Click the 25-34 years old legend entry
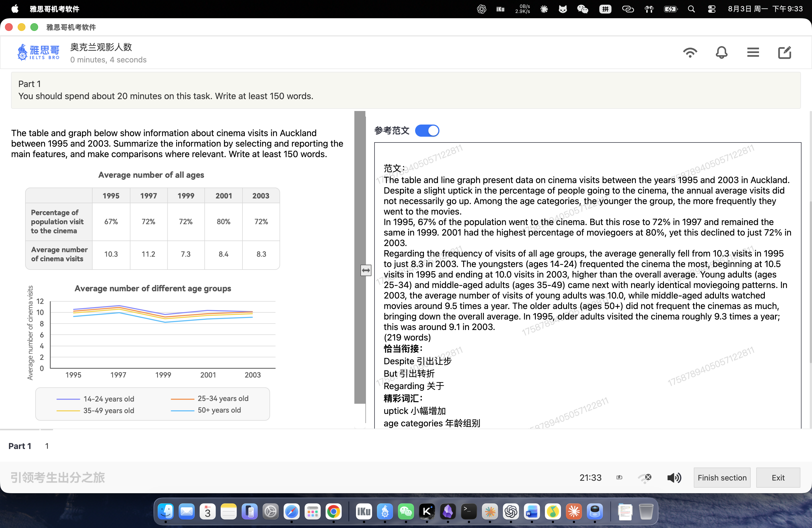812x528 pixels. point(210,398)
